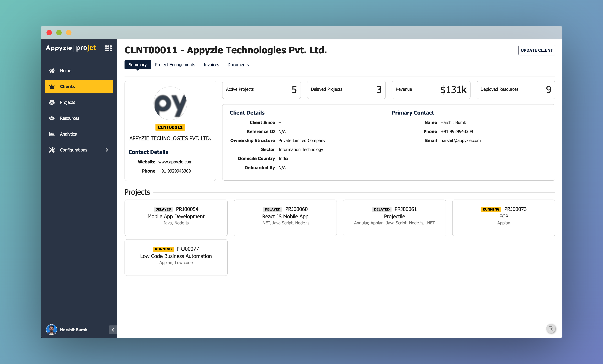
Task: Click the RUNNING badge on PRJ00073
Action: click(x=491, y=209)
